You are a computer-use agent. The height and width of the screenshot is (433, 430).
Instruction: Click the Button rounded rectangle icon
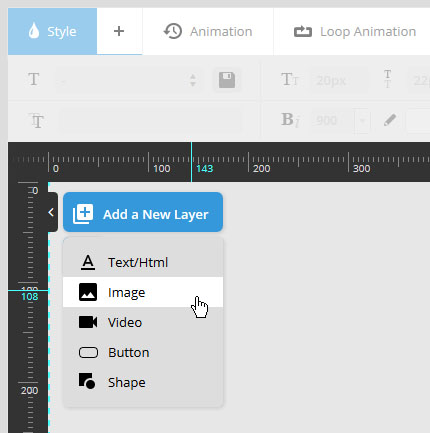[88, 352]
